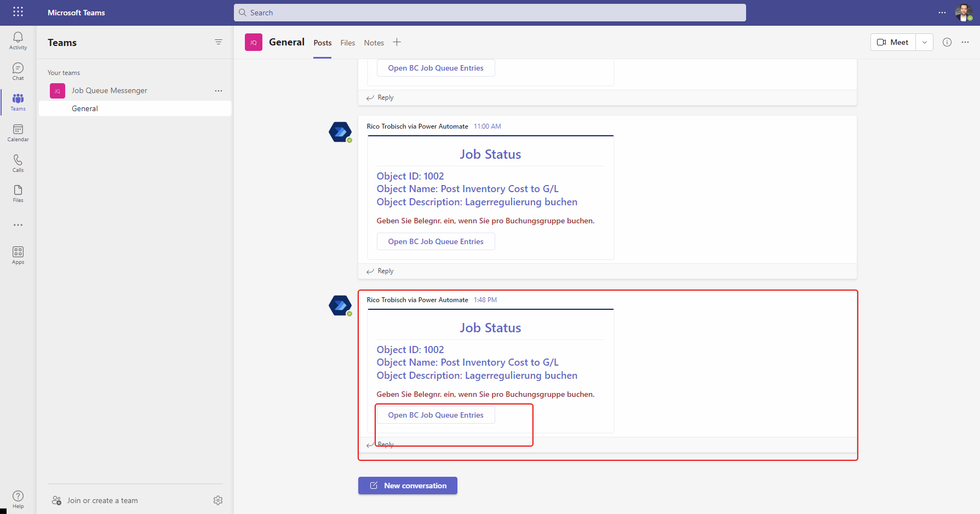Click sender name on the 11:00 AM post
Image resolution: width=980 pixels, height=514 pixels.
coord(417,126)
